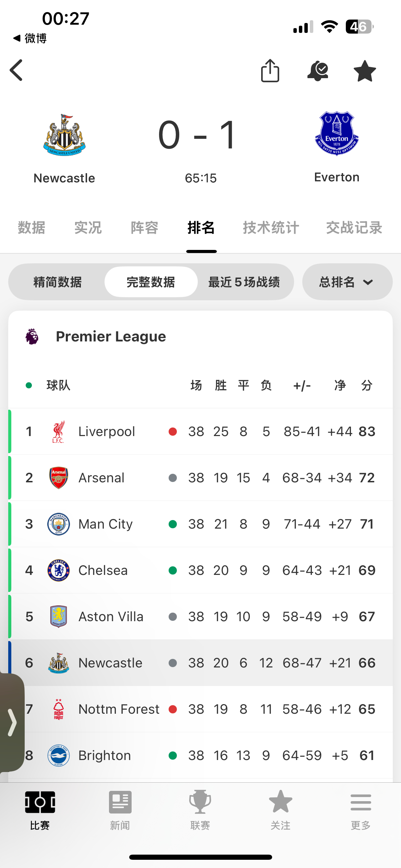Screen dimensions: 401x868
Task: Switch to the 阵容 tab
Action: coord(144,228)
